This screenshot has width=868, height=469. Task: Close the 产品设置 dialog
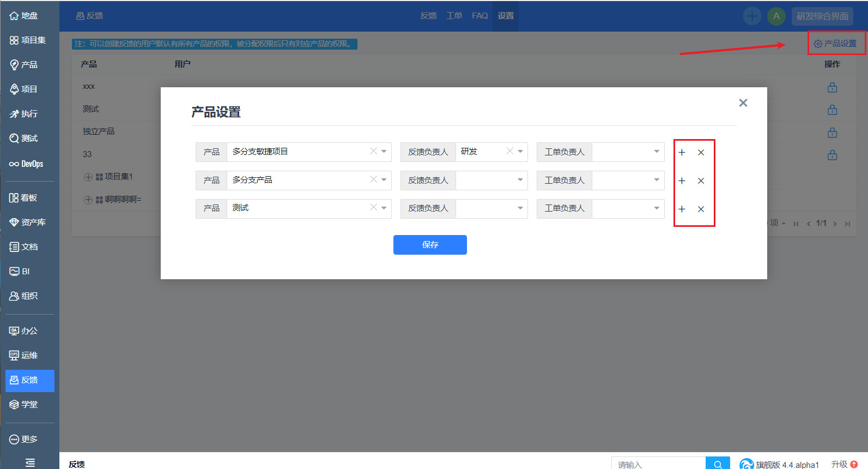pos(743,103)
